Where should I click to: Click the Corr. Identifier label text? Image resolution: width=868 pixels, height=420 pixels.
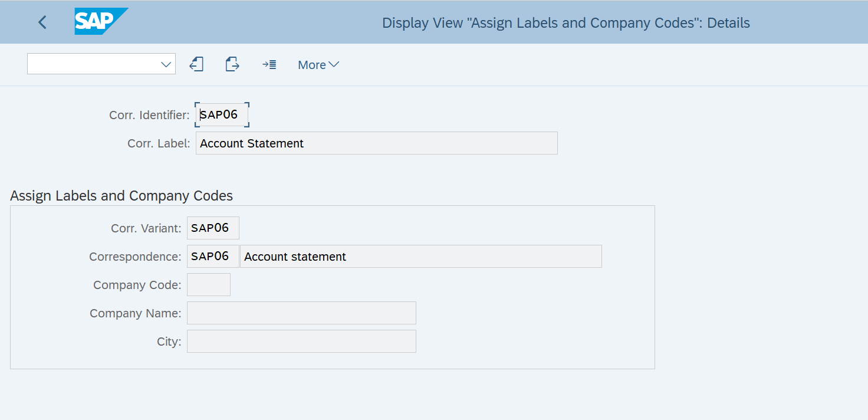149,114
